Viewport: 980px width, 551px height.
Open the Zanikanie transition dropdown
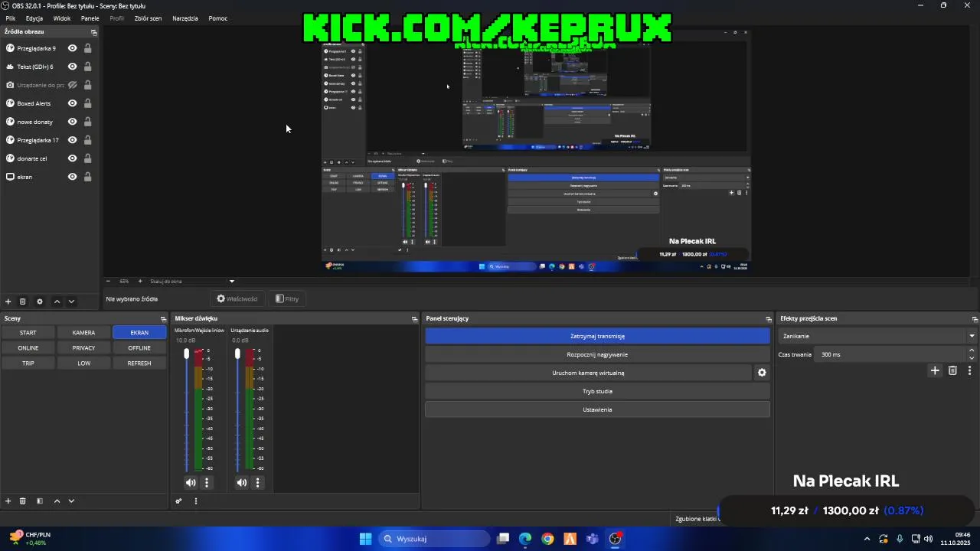(x=877, y=336)
